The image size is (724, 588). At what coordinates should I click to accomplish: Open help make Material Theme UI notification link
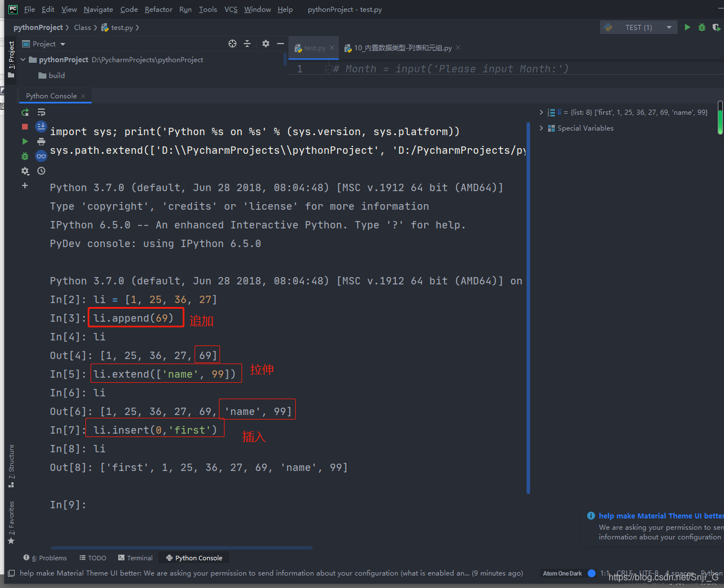(x=661, y=516)
